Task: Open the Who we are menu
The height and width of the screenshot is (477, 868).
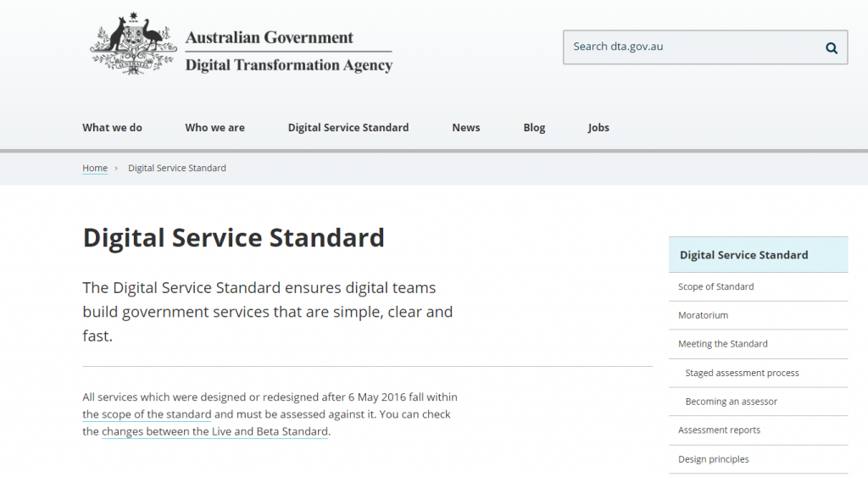Action: (x=214, y=128)
